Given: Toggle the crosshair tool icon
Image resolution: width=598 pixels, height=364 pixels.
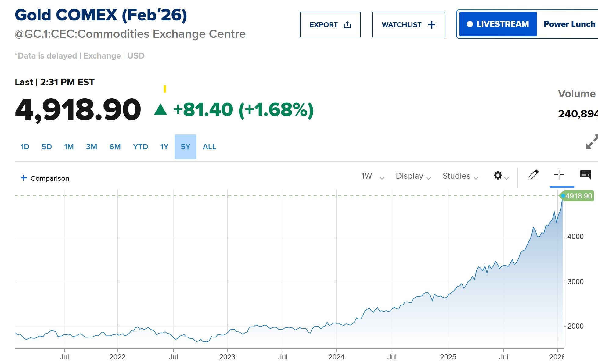Looking at the screenshot, I should [x=559, y=175].
